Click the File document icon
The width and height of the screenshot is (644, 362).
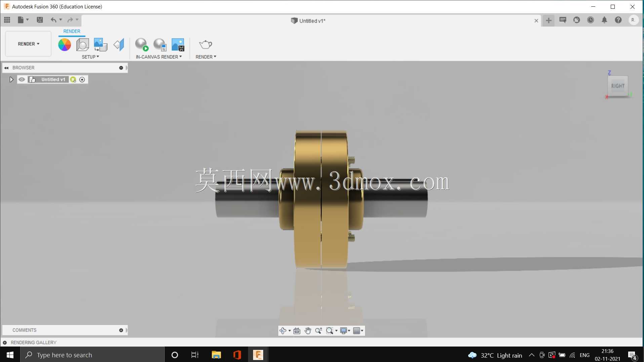[x=21, y=20]
